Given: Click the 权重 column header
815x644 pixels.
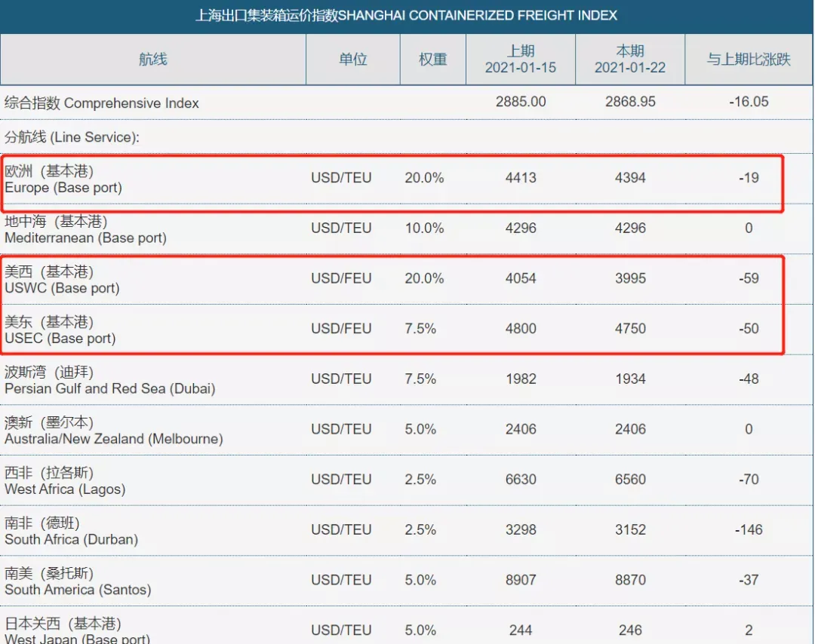Looking at the screenshot, I should 433,60.
